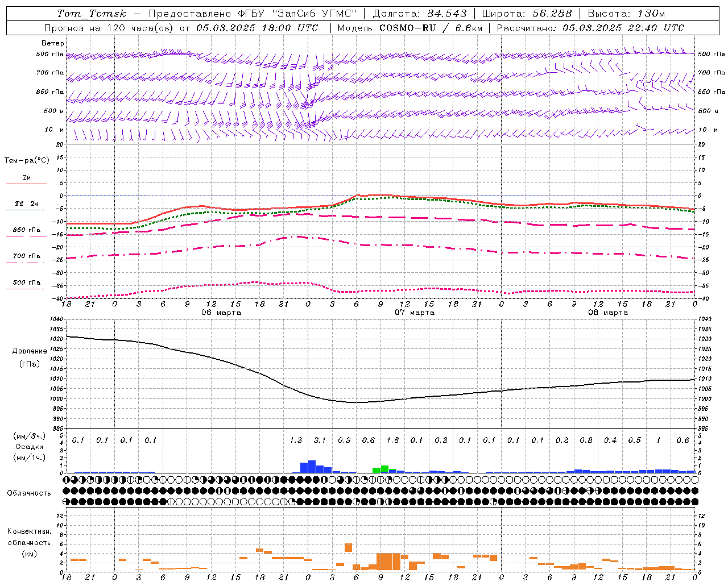728x582 pixels.
Task: Click the (мм/3ч.) precipitation unit label
Action: [30, 436]
